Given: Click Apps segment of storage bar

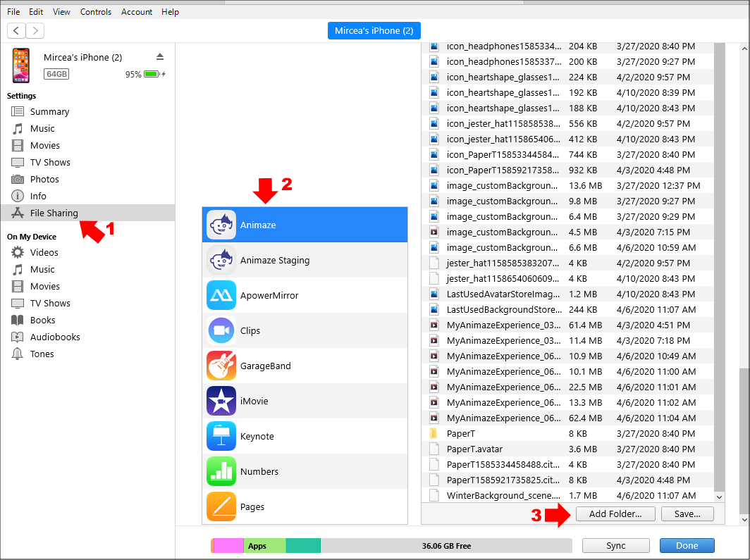Looking at the screenshot, I should [x=264, y=545].
